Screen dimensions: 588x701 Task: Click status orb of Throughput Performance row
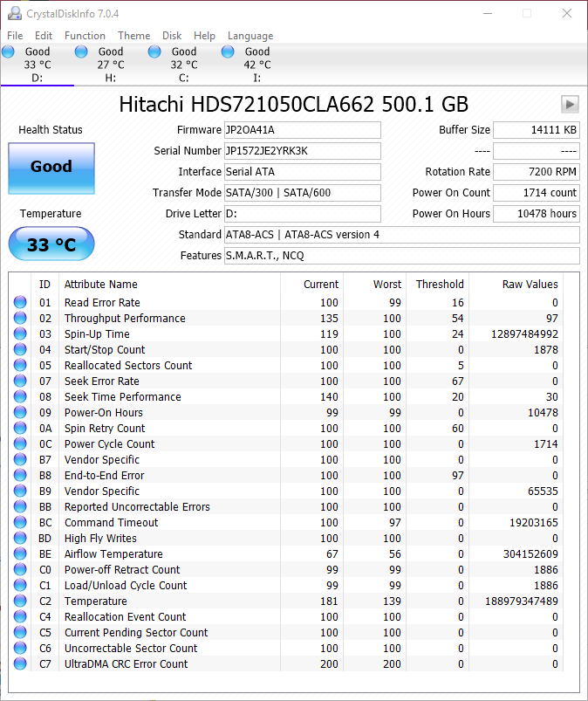20,318
